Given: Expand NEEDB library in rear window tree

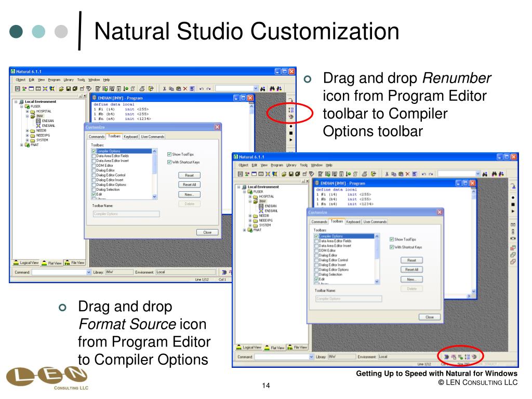Looking at the screenshot, I should [x=28, y=130].
